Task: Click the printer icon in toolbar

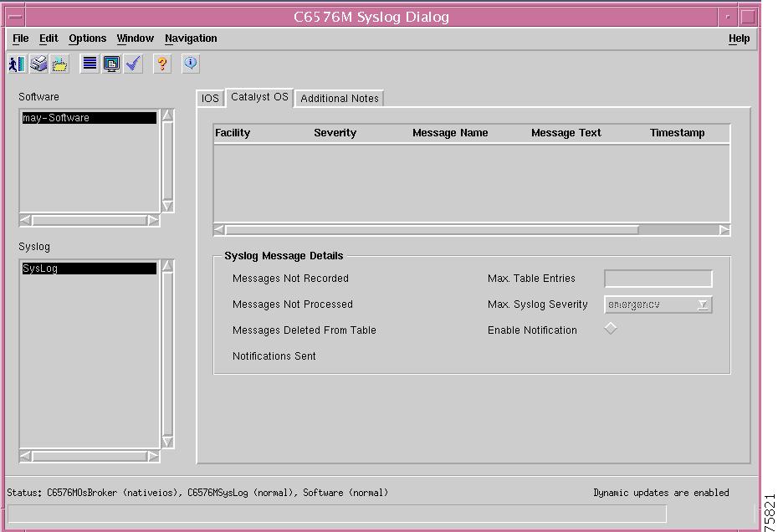Action: pyautogui.click(x=38, y=64)
